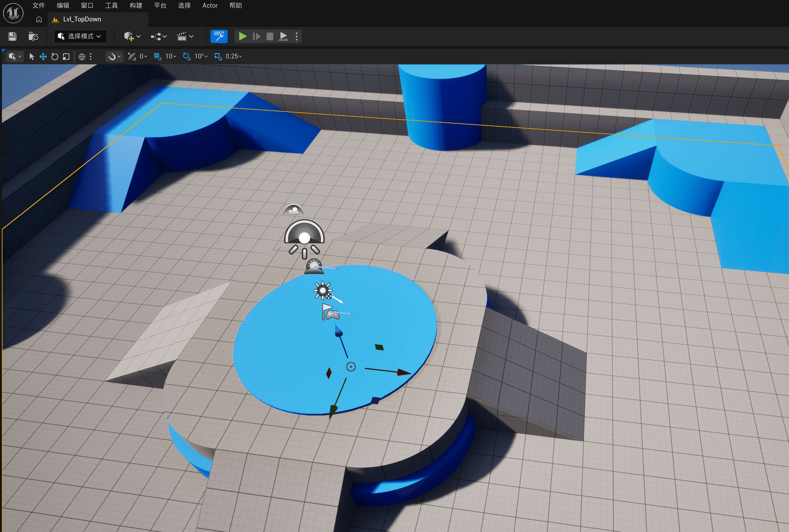Open transform options three-dot menu
The image size is (789, 532).
coord(91,57)
